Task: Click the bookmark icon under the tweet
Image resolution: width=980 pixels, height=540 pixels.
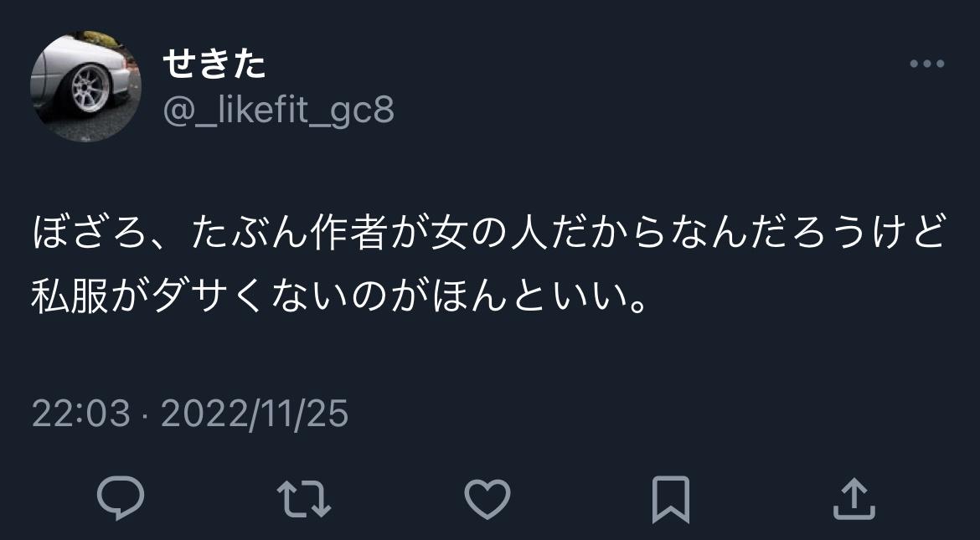Action: click(671, 499)
